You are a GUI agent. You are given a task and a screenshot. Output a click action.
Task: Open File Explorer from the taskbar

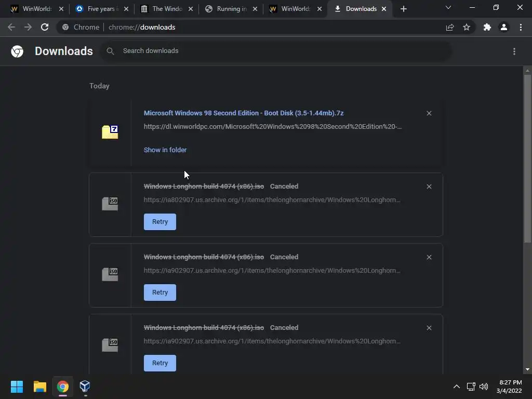[39, 387]
